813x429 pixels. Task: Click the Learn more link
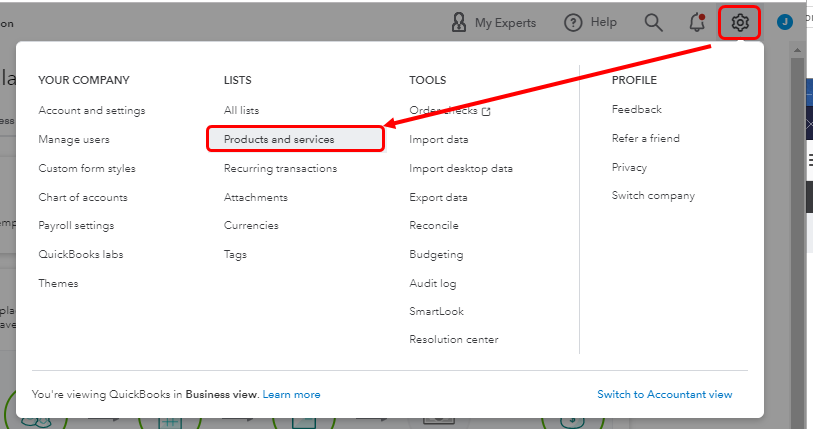(x=292, y=394)
